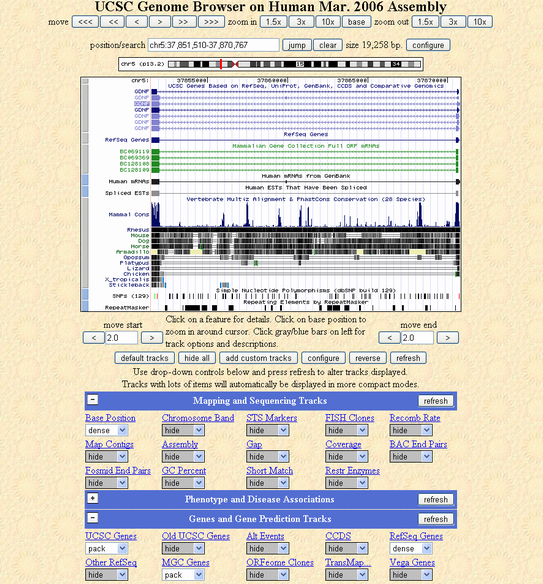This screenshot has width=543, height=584.
Task: Reverse the track display
Action: [368, 358]
